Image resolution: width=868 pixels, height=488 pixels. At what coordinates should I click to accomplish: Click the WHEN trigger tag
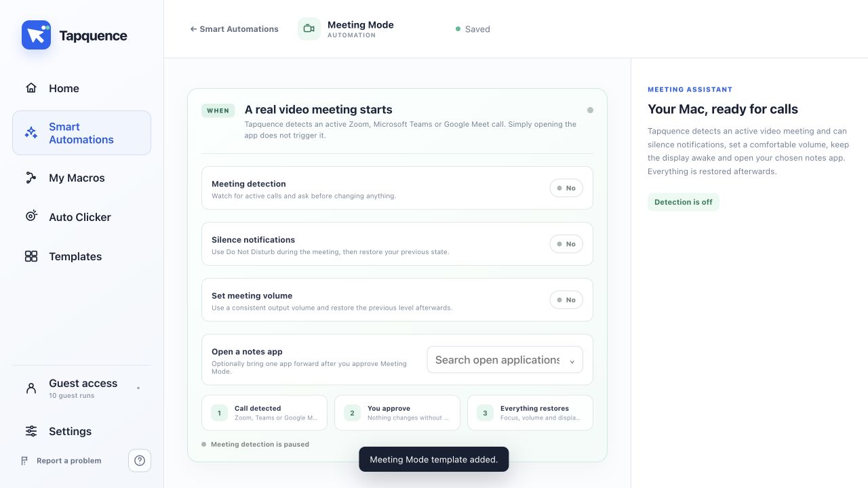click(218, 110)
